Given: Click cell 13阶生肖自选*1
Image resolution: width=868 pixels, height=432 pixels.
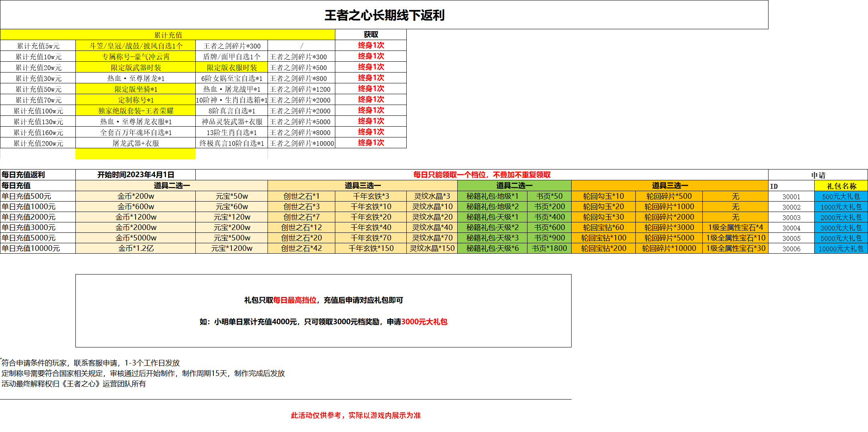Looking at the screenshot, I should (232, 132).
